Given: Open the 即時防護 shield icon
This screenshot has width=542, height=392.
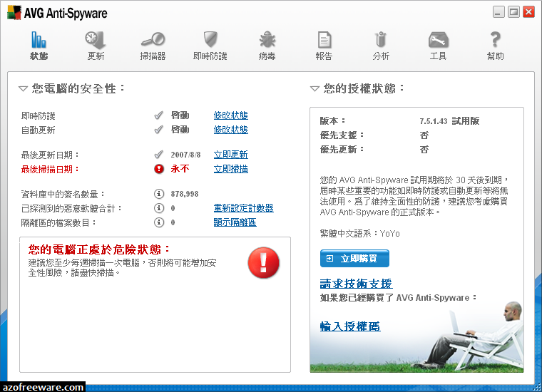Looking at the screenshot, I should pos(210,39).
